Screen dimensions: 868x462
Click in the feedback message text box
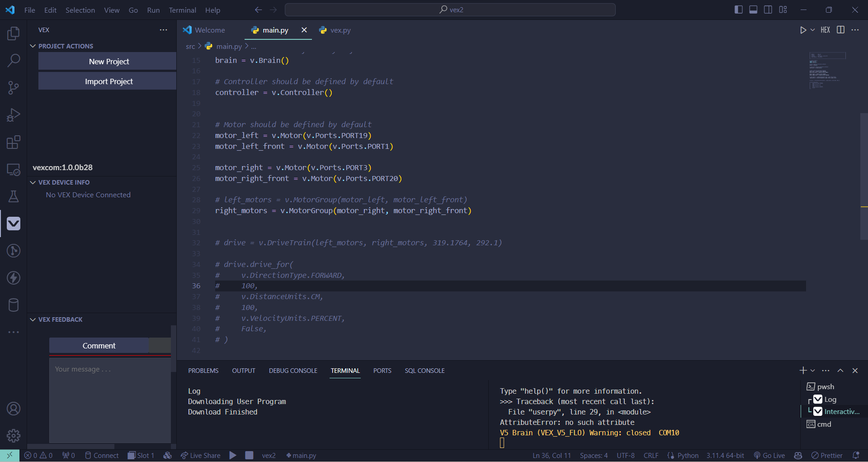click(110, 400)
